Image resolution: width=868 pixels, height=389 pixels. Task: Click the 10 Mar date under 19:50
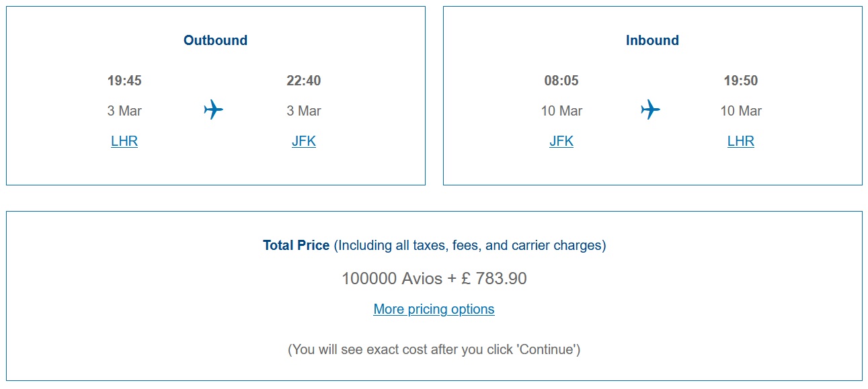(x=741, y=111)
